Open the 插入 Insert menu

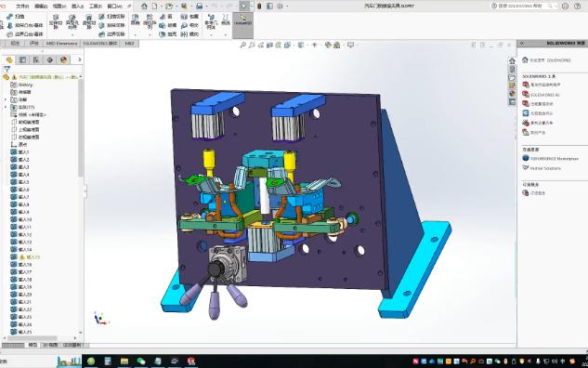(77, 6)
